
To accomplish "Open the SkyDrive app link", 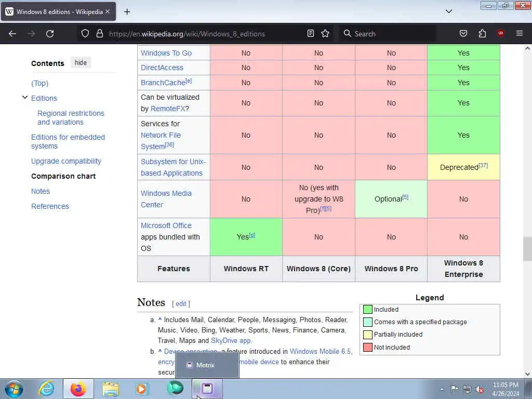I will pos(231,340).
